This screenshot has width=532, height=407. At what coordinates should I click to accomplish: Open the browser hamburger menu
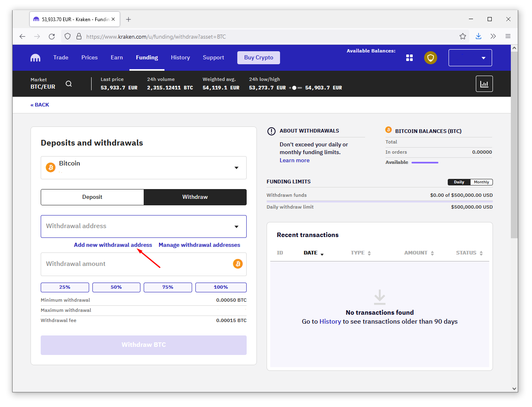508,37
